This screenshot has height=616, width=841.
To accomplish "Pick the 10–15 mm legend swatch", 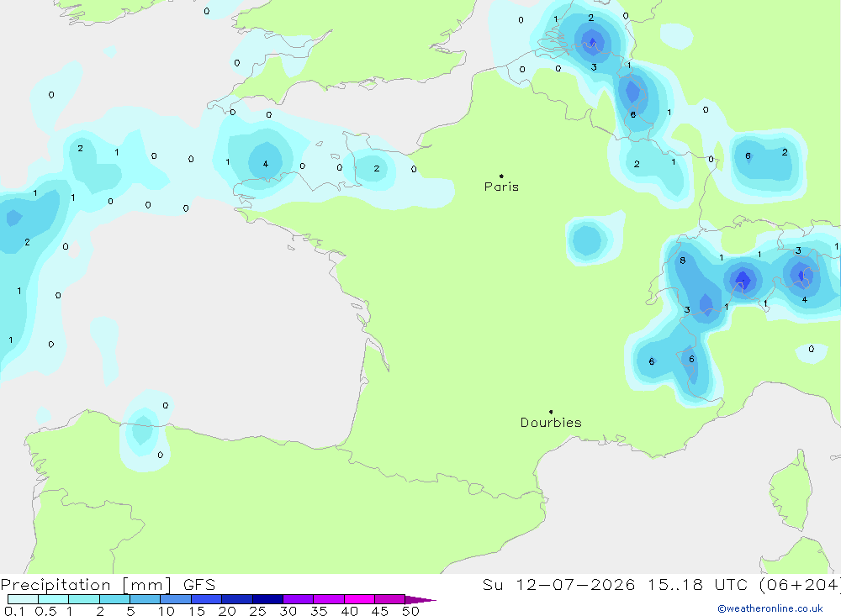I will coord(176,599).
